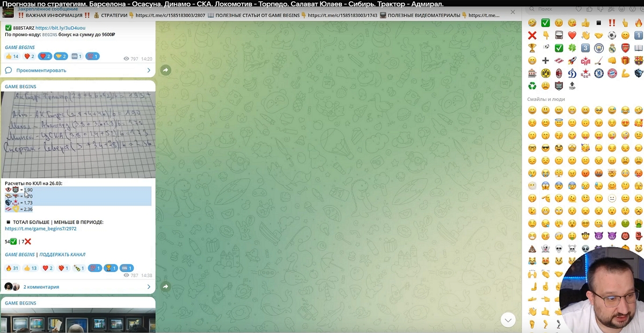Pick the rocket emoji
Viewport: 644px width, 333px height.
point(572,61)
